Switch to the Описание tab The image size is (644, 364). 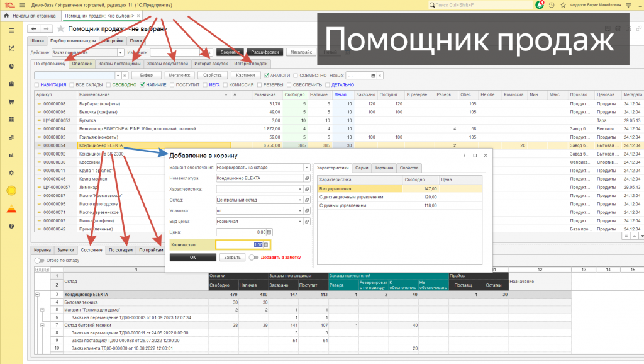82,64
